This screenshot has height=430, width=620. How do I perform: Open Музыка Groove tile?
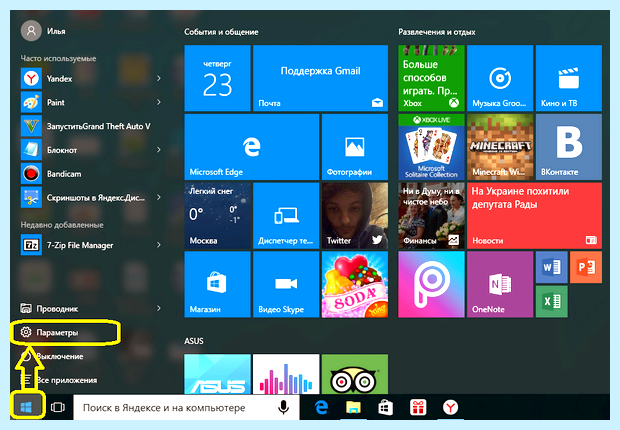point(500,78)
